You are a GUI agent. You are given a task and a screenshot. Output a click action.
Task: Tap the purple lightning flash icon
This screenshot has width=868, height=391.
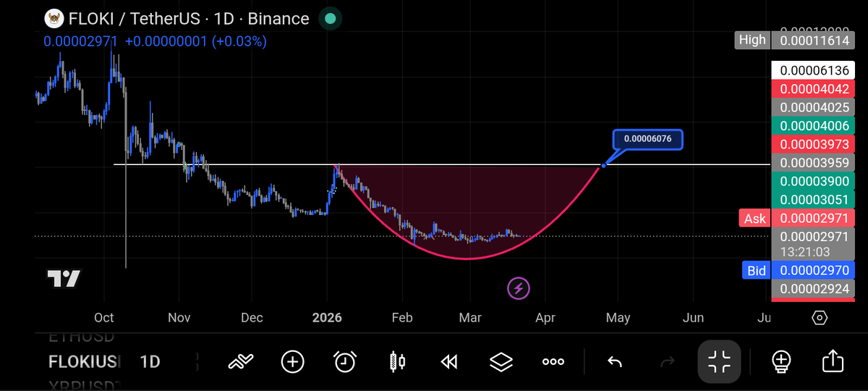[x=519, y=288]
